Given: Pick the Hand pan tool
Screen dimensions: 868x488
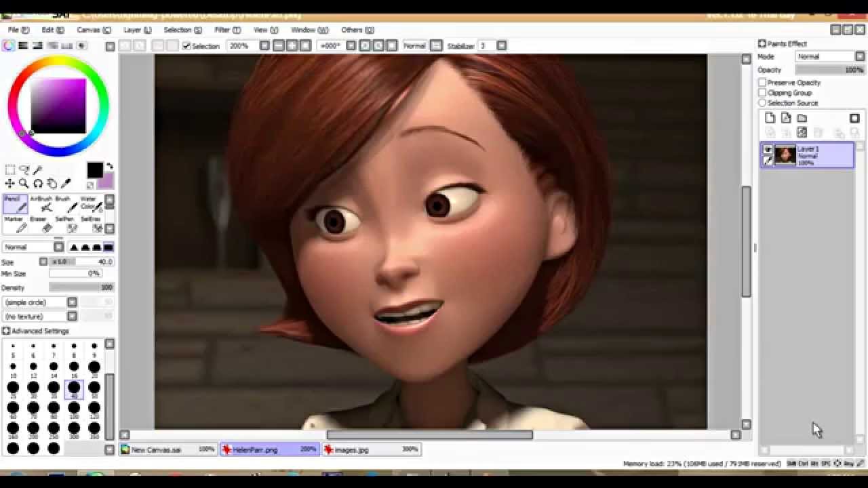Looking at the screenshot, I should click(52, 184).
